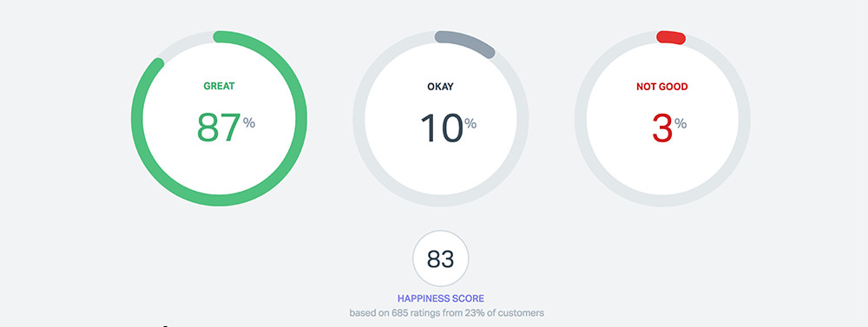Click the gray Okay progress arc
Viewport: 868px width, 327px height.
tap(465, 42)
